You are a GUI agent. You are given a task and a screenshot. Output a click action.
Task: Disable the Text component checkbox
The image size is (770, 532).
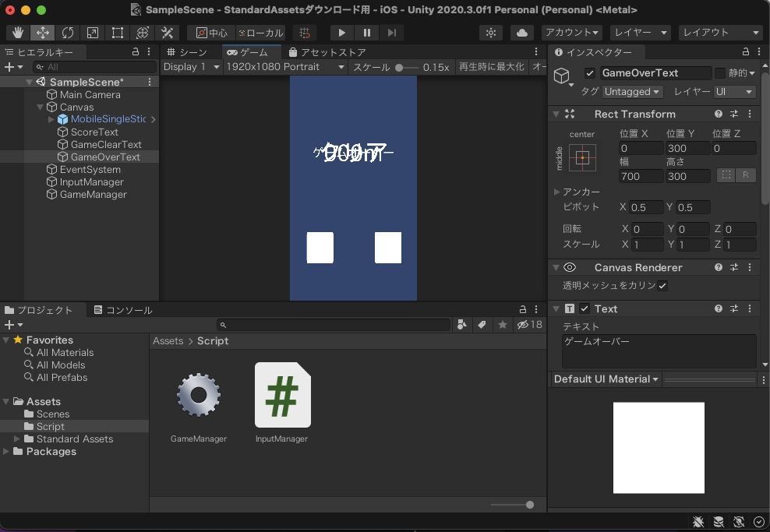point(585,309)
